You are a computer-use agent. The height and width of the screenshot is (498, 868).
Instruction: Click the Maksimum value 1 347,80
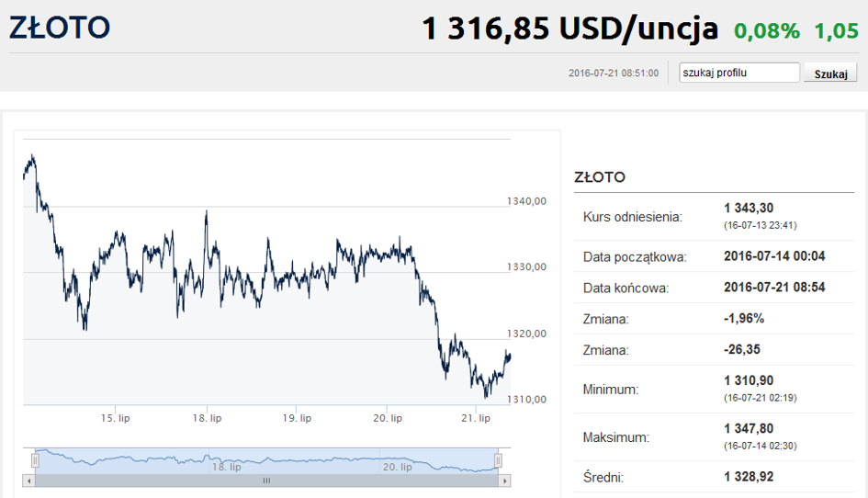pyautogui.click(x=749, y=429)
